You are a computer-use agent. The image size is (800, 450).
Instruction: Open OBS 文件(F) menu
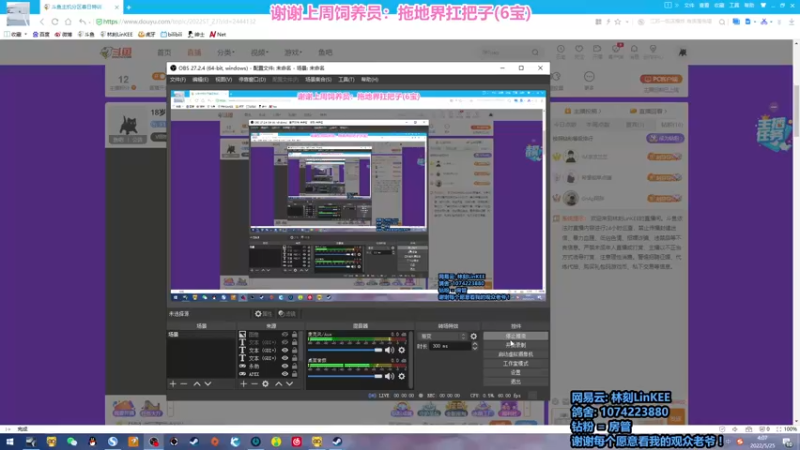[178, 80]
